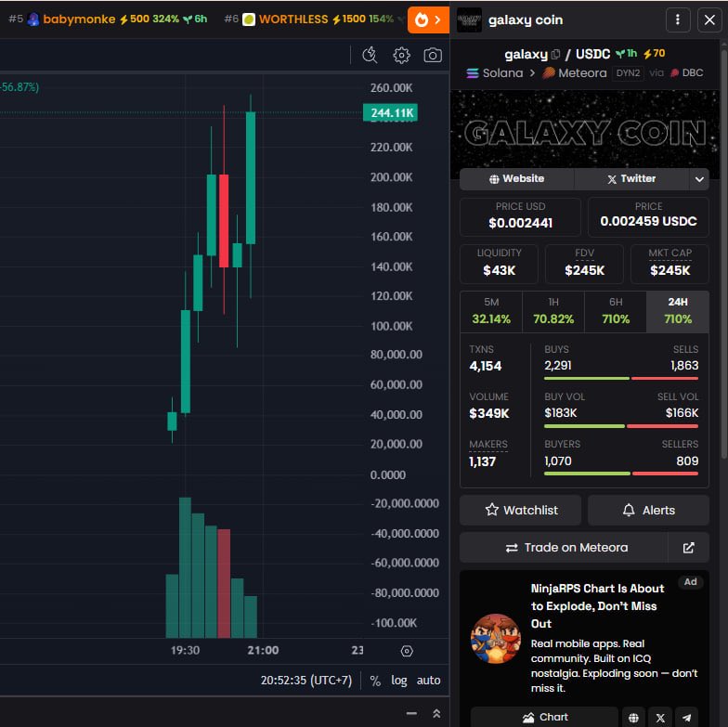Take a chart snapshot with camera icon

[433, 56]
